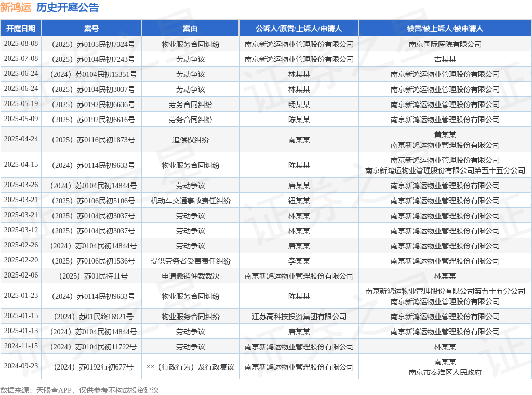Click date cell 2025-01-23
532x395 pixels.
click(x=21, y=296)
